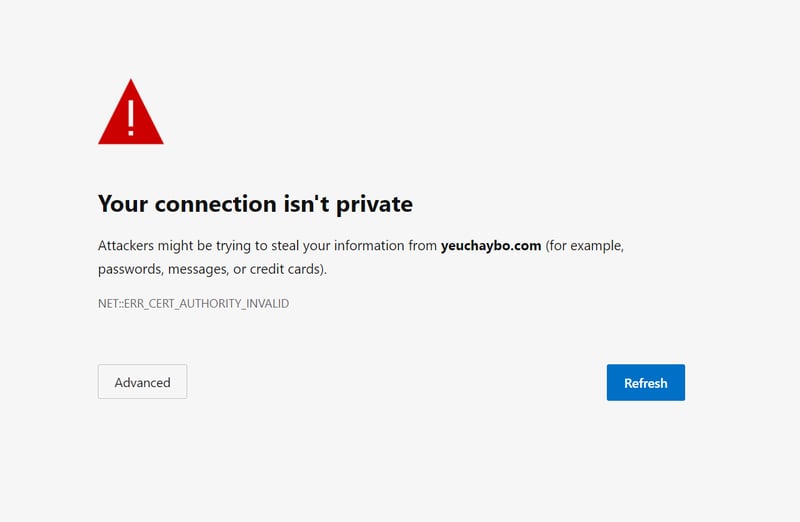Click the "(for example," text

pyautogui.click(x=584, y=245)
